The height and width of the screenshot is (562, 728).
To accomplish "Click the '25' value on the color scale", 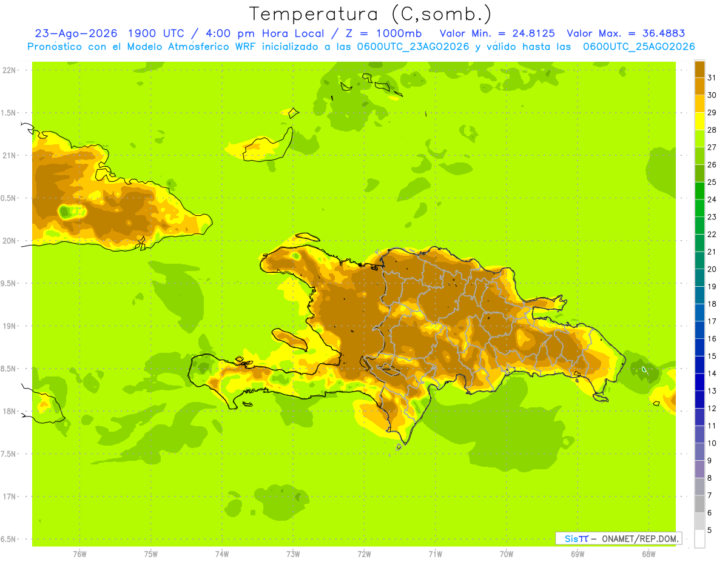I will tap(712, 182).
